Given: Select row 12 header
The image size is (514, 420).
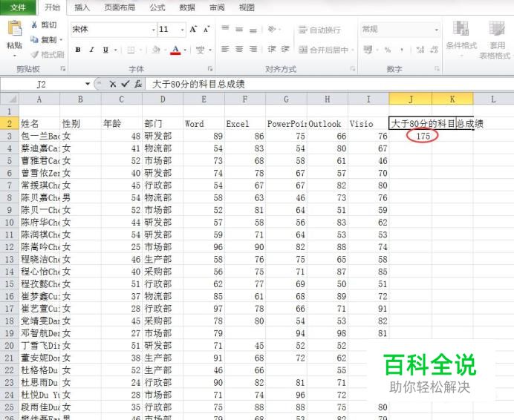Looking at the screenshot, I should point(9,247).
